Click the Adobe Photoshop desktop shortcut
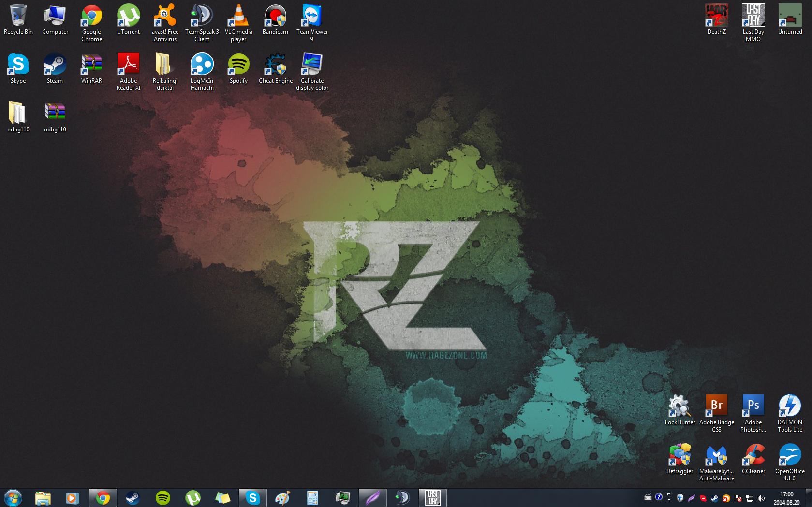This screenshot has height=507, width=812. tap(753, 413)
